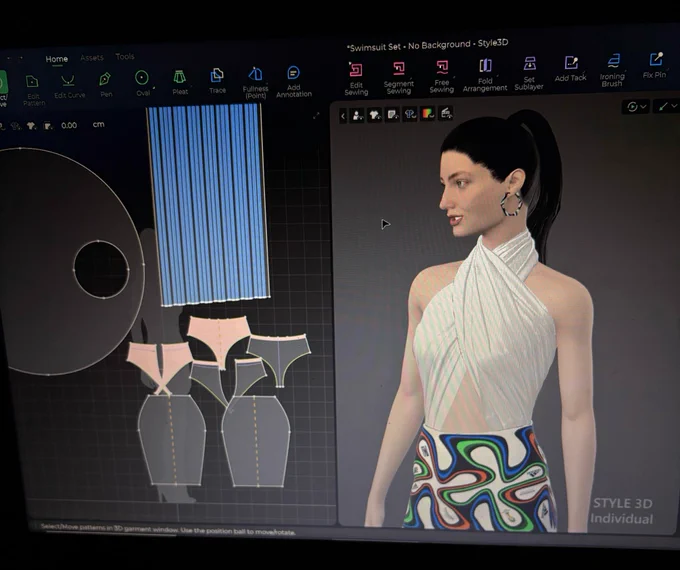Select the Edit Curve tool
The image size is (680, 570).
pyautogui.click(x=69, y=86)
